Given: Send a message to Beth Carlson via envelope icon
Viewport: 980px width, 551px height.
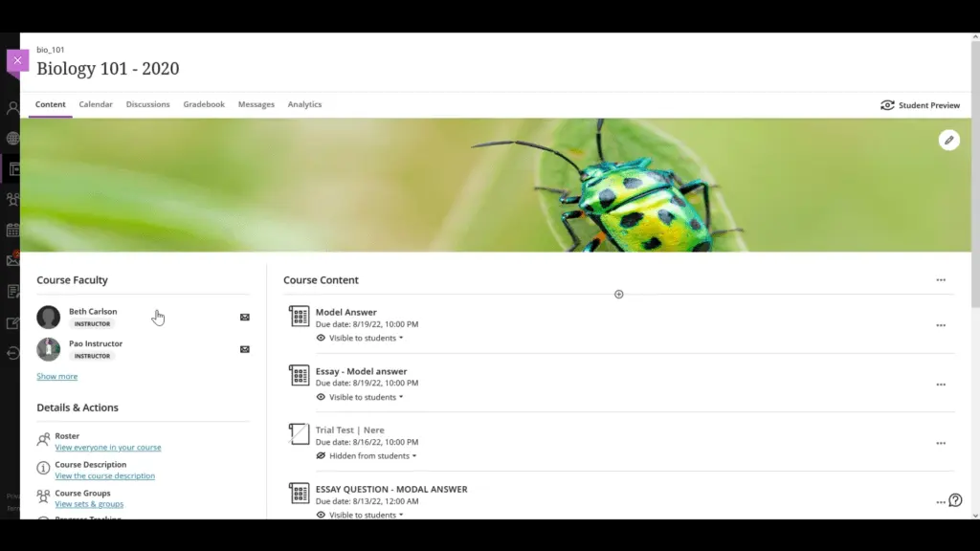Looking at the screenshot, I should click(x=245, y=318).
